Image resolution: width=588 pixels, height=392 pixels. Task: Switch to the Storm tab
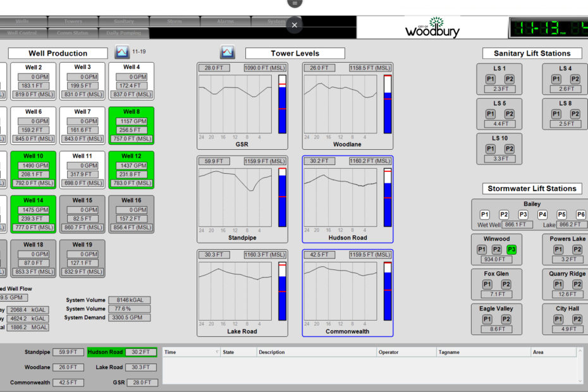[175, 21]
